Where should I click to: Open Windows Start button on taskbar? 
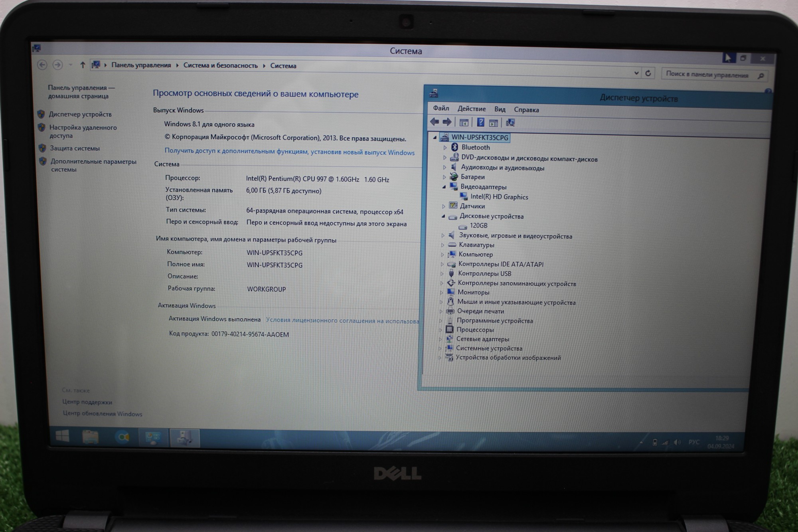coord(62,436)
